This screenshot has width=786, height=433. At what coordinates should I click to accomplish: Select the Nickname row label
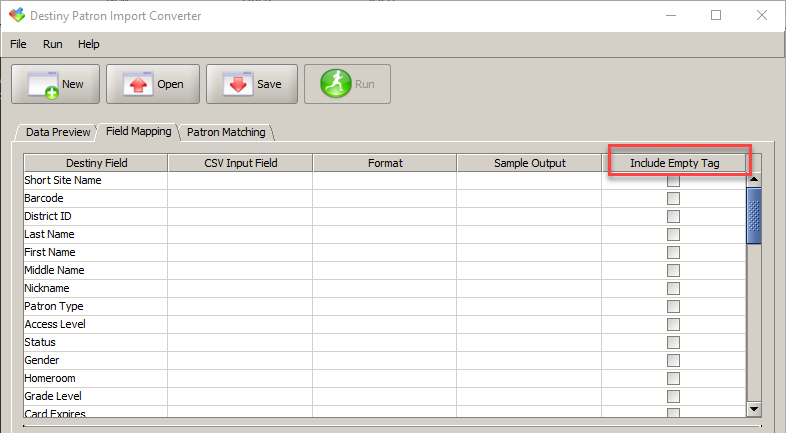pyautogui.click(x=47, y=289)
